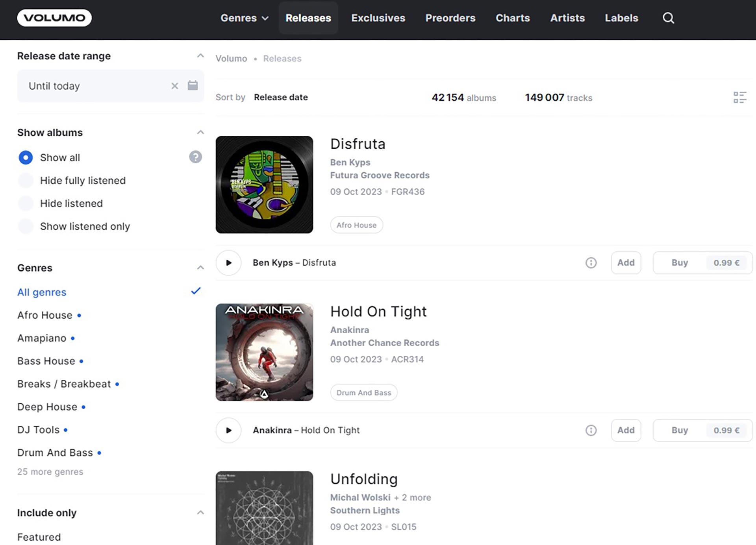Open the Hold On Tight album cover
The image size is (756, 545).
pos(264,352)
